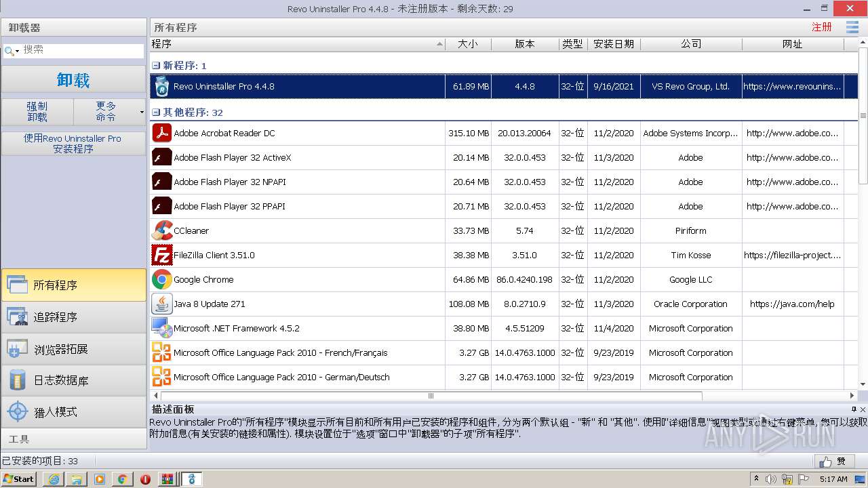This screenshot has width=868, height=488.
Task: Open Chrome from the taskbar
Action: click(x=123, y=479)
